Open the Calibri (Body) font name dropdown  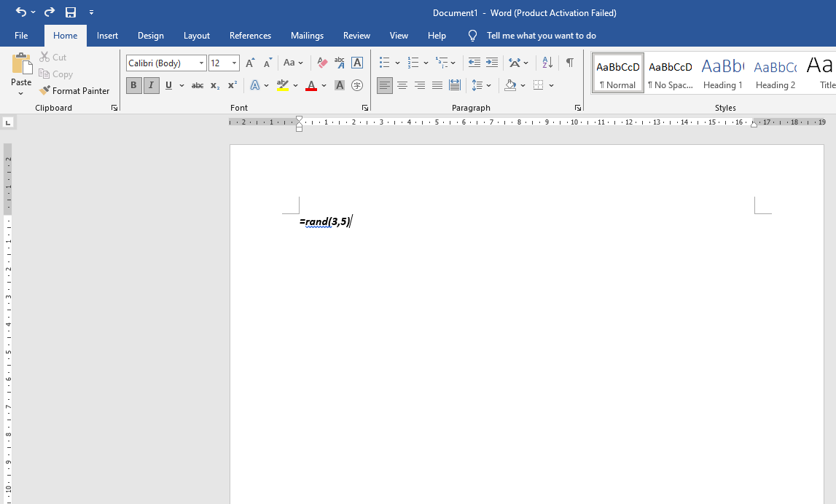click(x=202, y=63)
